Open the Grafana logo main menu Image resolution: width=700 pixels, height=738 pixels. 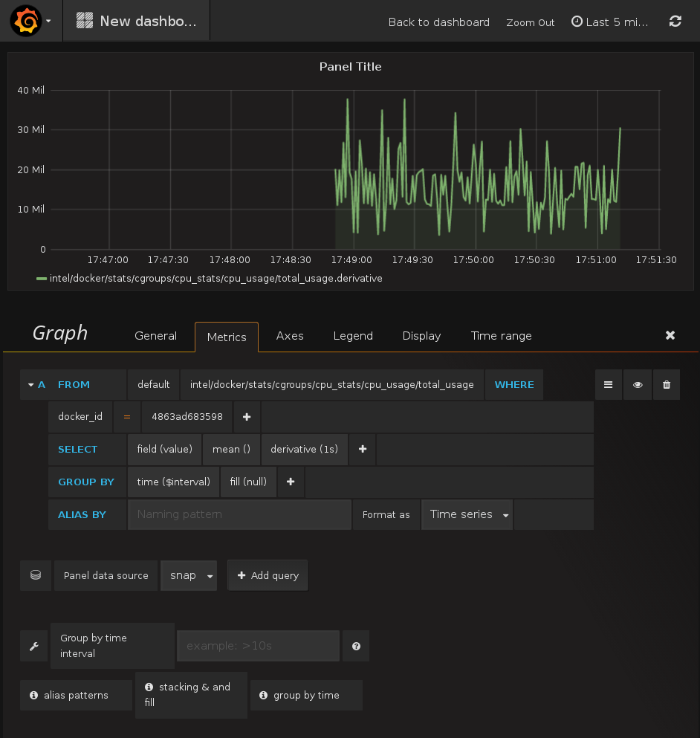25,21
